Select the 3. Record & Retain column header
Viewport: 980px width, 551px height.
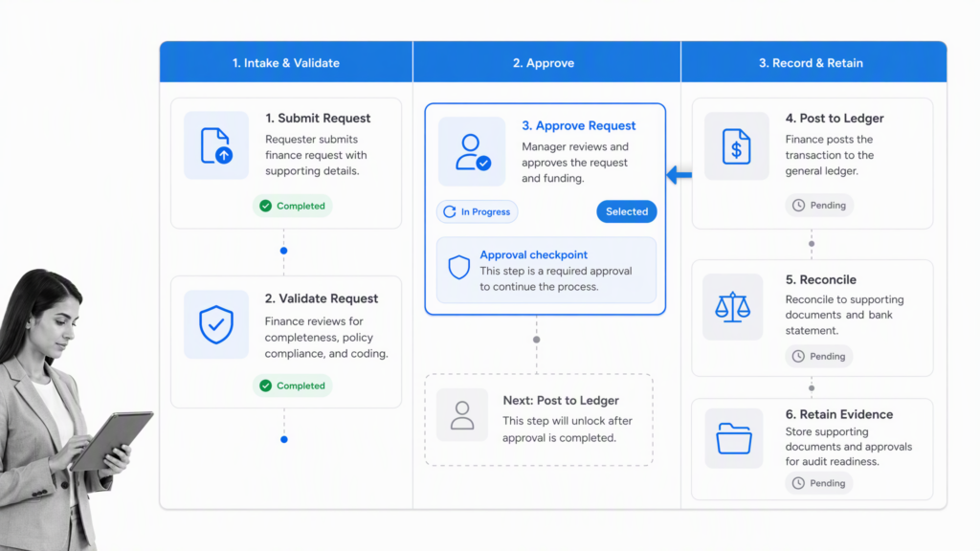click(813, 62)
